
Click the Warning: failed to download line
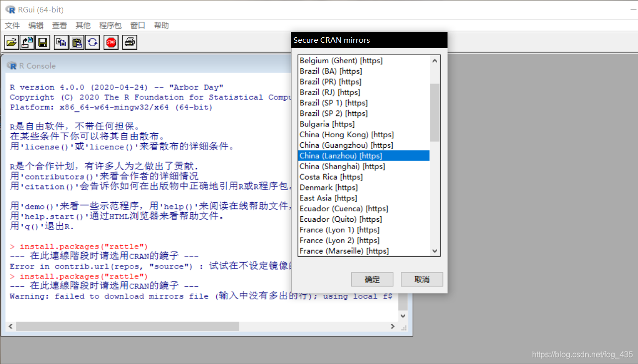pos(201,296)
